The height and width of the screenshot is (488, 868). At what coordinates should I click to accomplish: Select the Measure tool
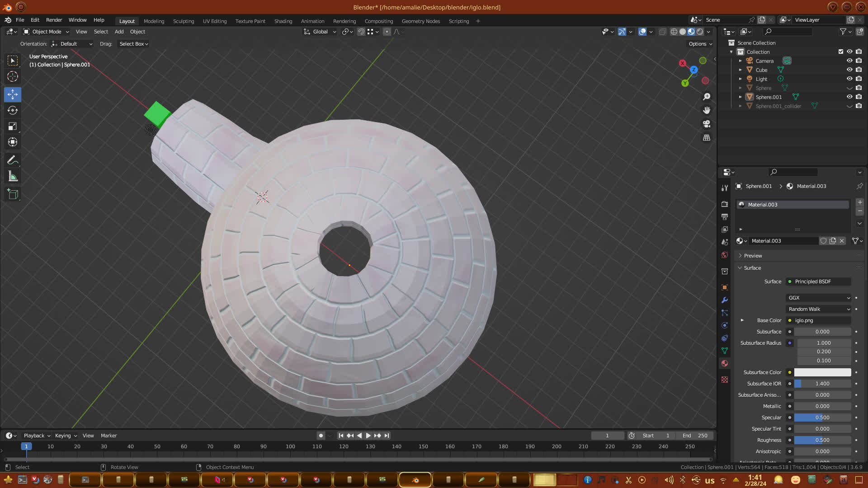click(13, 177)
